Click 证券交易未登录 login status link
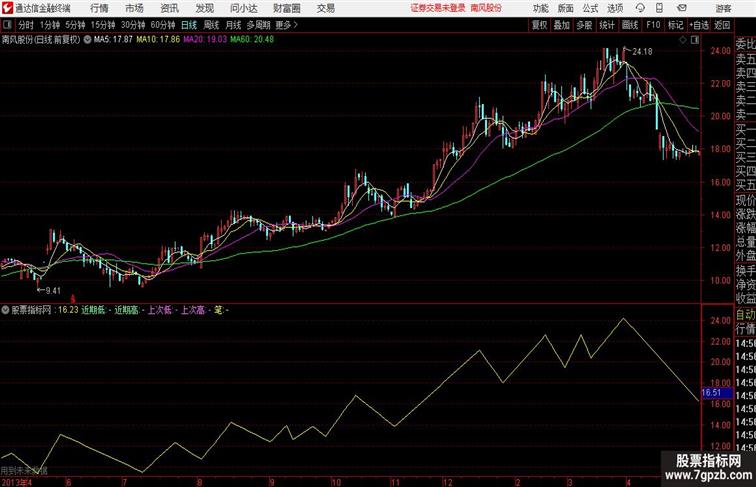This screenshot has width=756, height=487. tap(438, 8)
